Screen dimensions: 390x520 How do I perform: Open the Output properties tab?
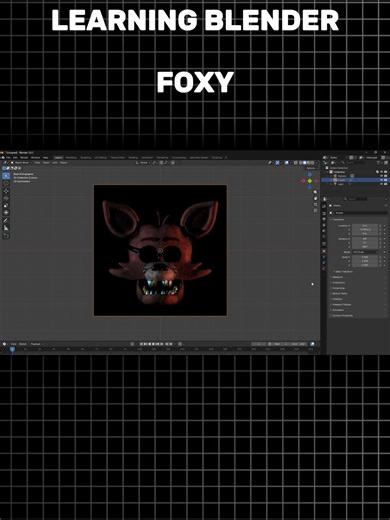coord(324,219)
